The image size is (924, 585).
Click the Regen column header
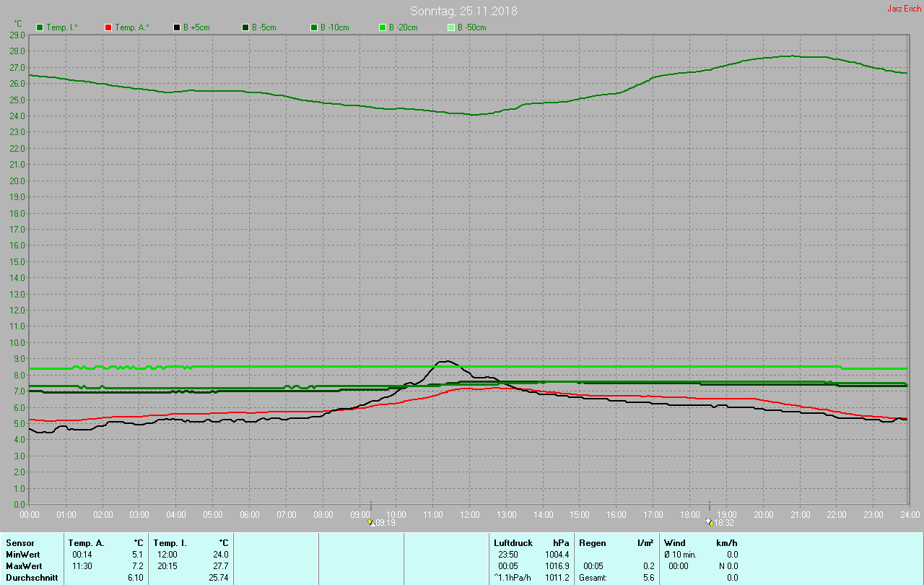(x=593, y=543)
